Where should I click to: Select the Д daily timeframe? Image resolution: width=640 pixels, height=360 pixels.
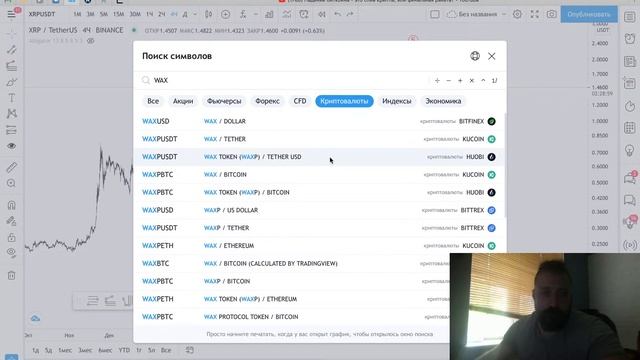coord(185,14)
